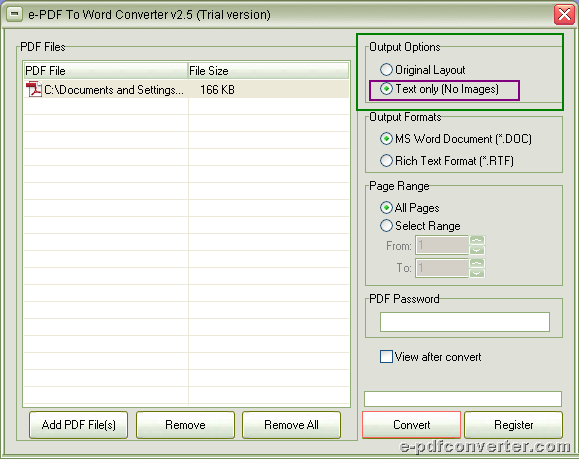Screen dimensions: 579x459
Task: Click the Add PDF File(s) button
Action: point(79,425)
